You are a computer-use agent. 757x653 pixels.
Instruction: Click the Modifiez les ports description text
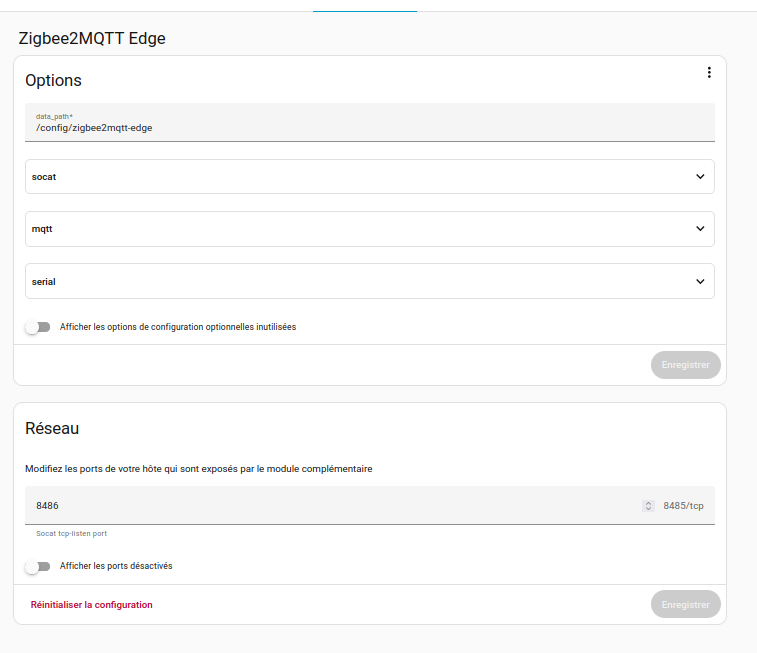[x=199, y=469]
